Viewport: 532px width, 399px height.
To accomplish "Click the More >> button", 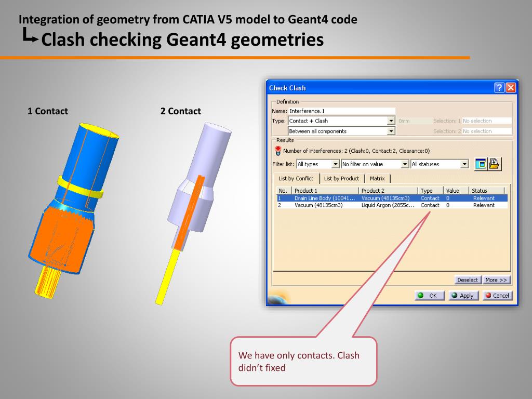I will pyautogui.click(x=496, y=280).
